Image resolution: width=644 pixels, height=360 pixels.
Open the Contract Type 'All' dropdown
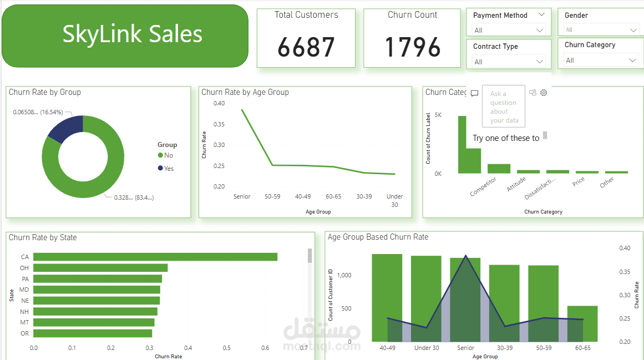[509, 62]
